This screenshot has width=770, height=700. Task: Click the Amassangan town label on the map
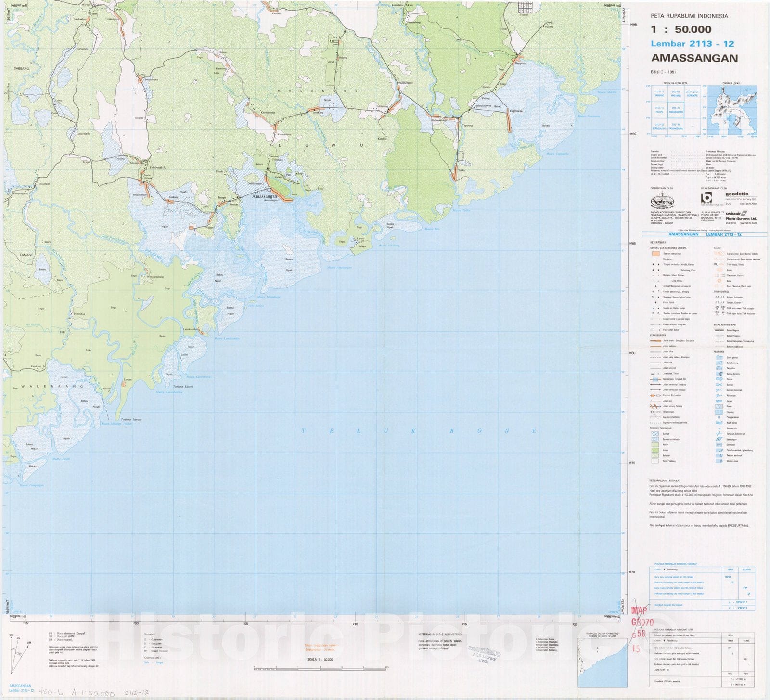click(265, 196)
